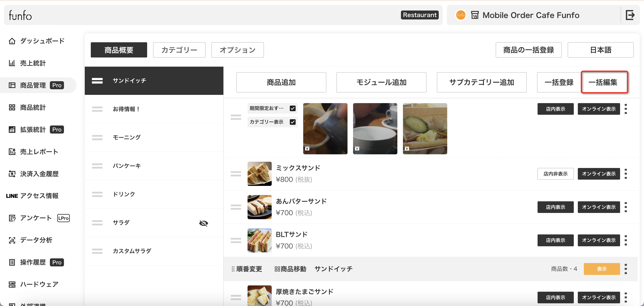Click the ミックスサンド product image

click(x=259, y=174)
